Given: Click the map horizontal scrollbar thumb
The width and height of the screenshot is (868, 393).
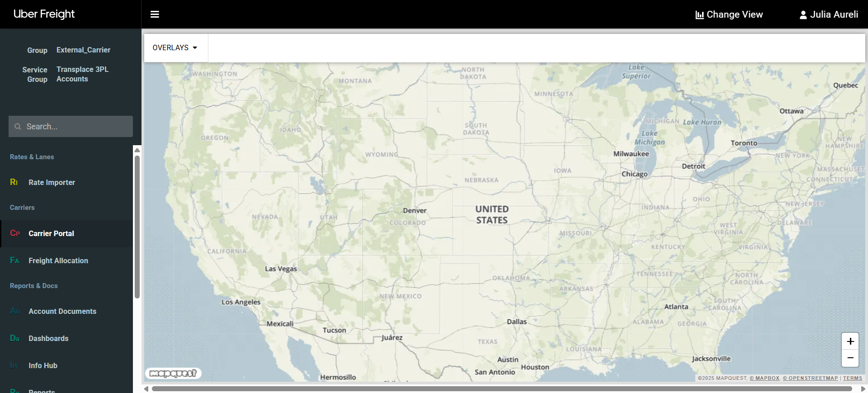Looking at the screenshot, I should pos(502,389).
